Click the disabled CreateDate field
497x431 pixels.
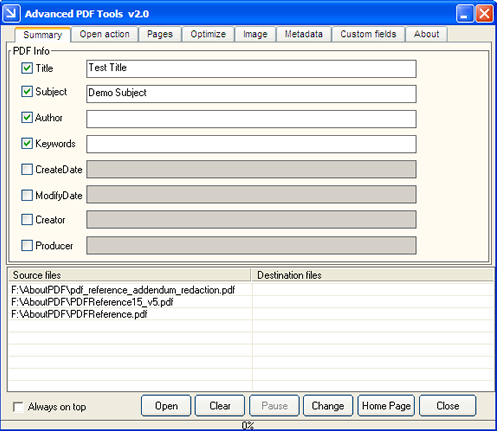coord(251,169)
